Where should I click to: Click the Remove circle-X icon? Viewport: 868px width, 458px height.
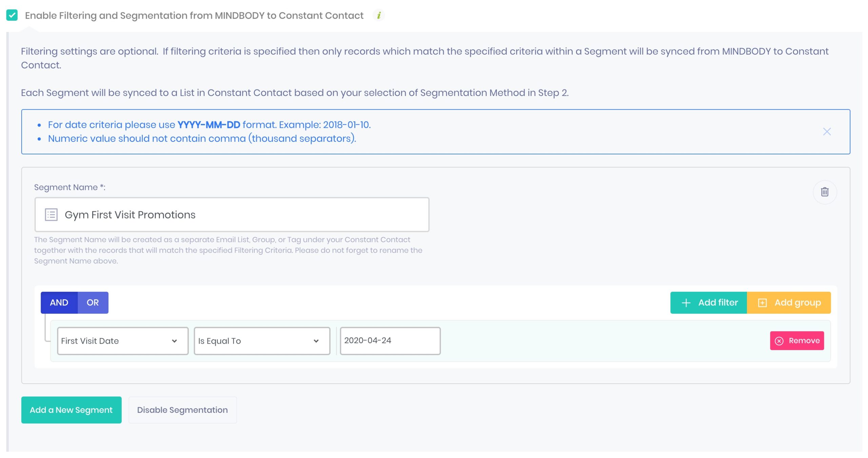pos(780,340)
